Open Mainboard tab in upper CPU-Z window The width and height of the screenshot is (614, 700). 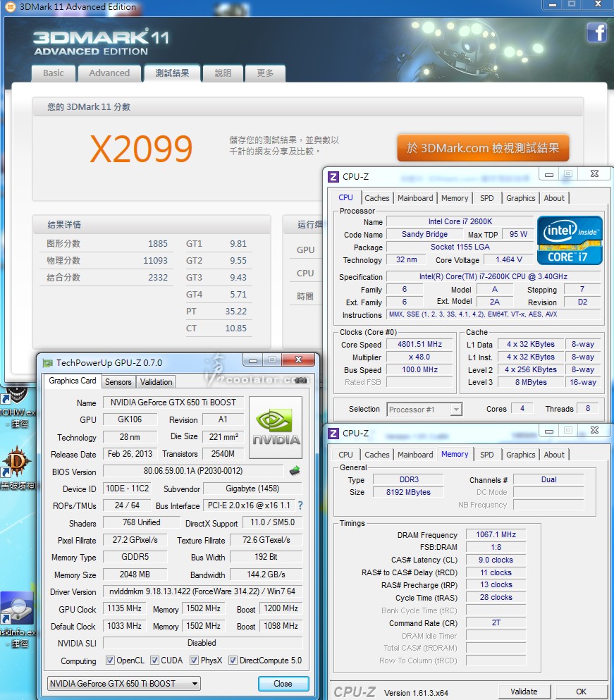(415, 198)
